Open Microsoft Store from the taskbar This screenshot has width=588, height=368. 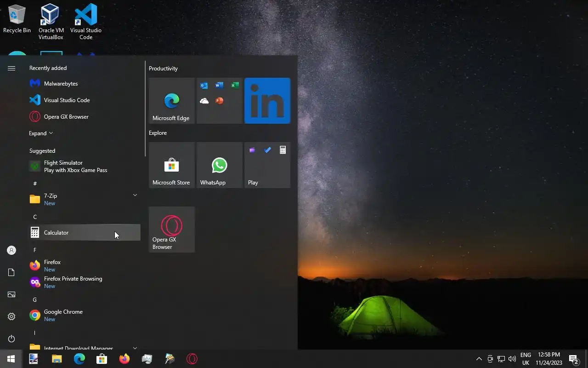click(102, 359)
